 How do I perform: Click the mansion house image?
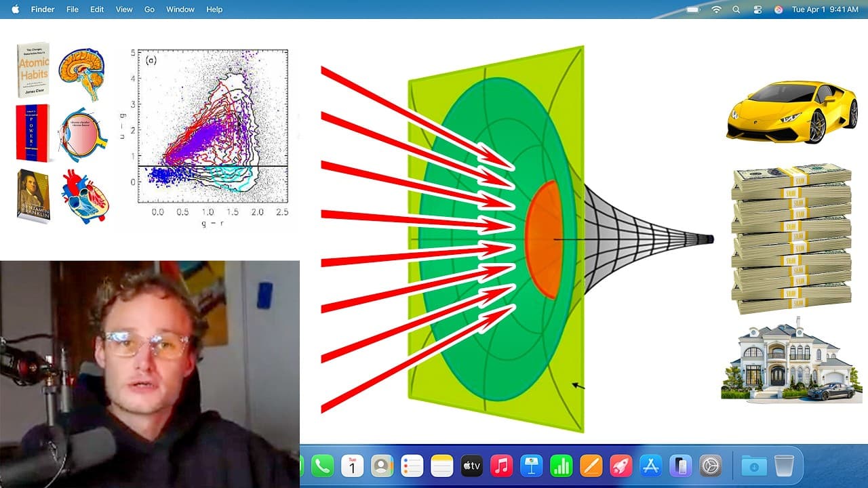pyautogui.click(x=791, y=360)
